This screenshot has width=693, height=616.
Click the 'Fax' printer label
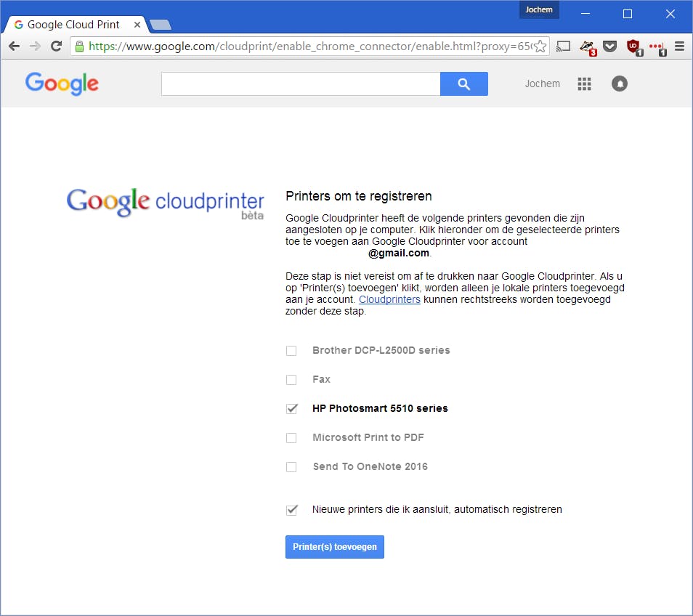click(321, 380)
